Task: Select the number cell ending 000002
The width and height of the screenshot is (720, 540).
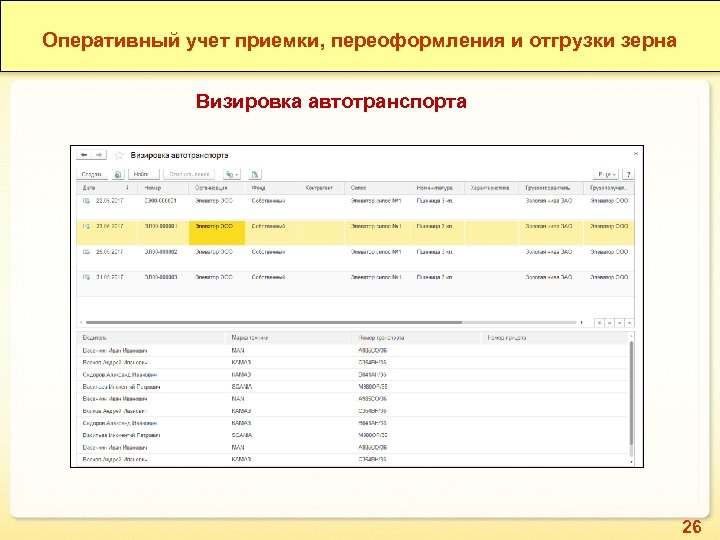Action: [x=161, y=252]
